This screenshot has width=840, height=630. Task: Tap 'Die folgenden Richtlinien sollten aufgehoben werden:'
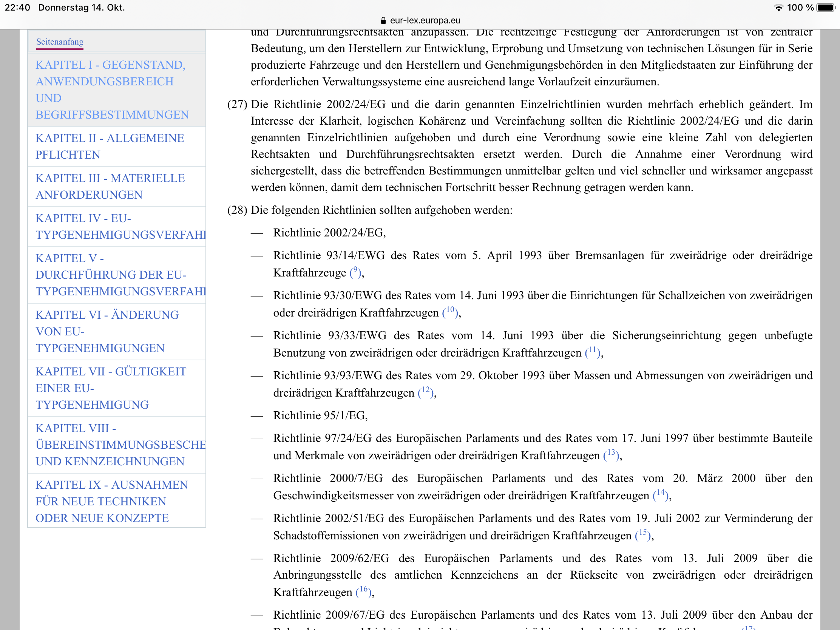(x=381, y=210)
